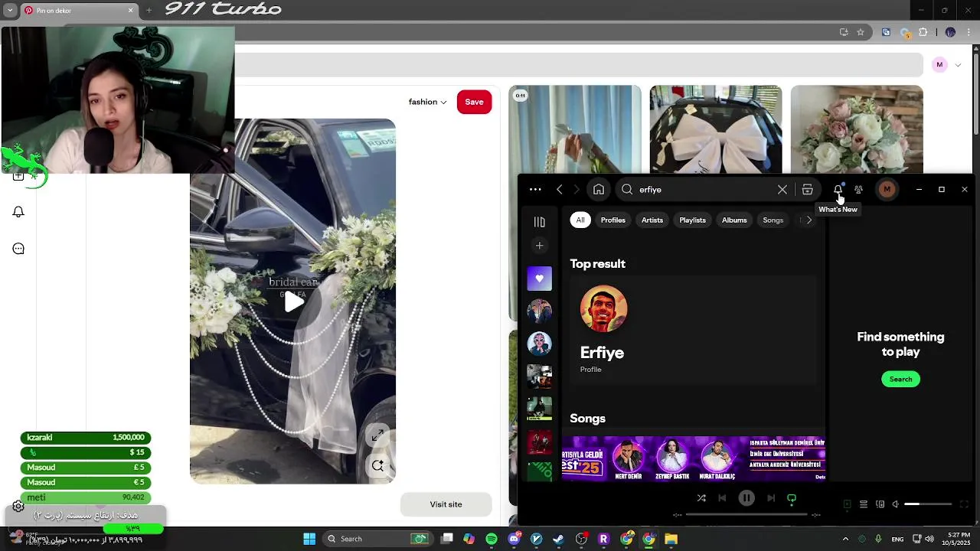Open the Windows Start menu
The width and height of the screenshot is (980, 551).
pyautogui.click(x=309, y=540)
